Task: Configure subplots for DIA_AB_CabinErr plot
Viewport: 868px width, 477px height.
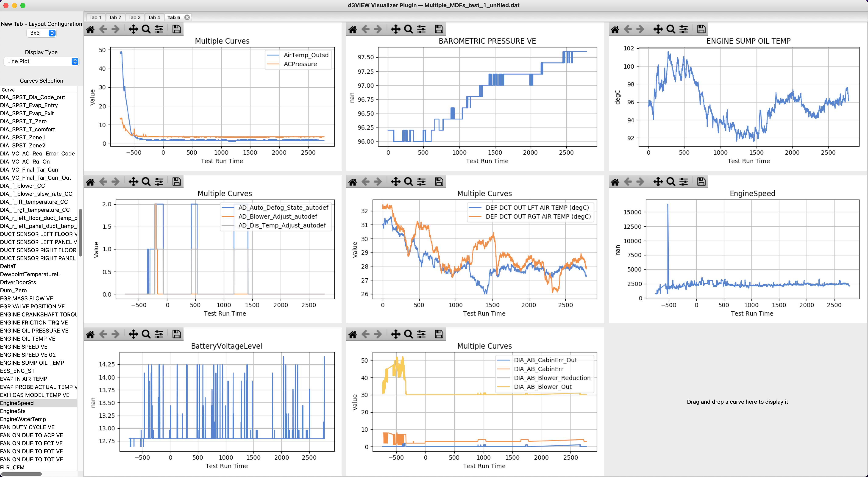Action: [421, 334]
